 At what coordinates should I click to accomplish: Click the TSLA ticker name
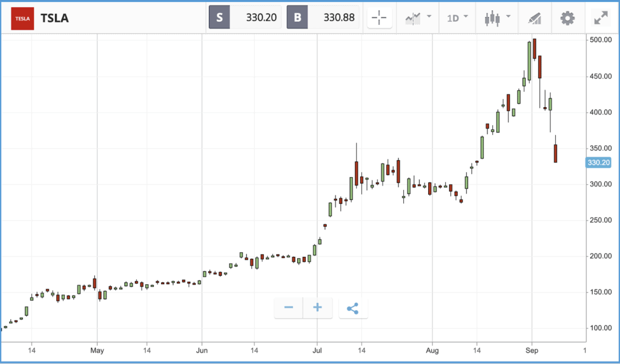pyautogui.click(x=54, y=18)
